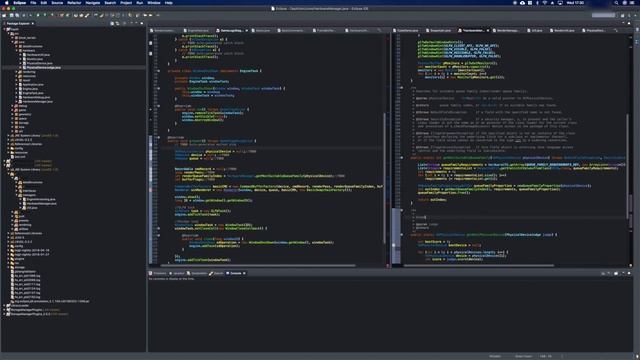This screenshot has height=360, width=640.
Task: Click left editor vertical scrollbar
Action: (384, 178)
